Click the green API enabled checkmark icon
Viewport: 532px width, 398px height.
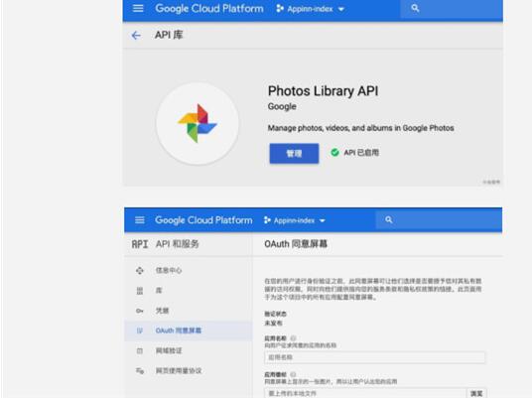point(334,153)
